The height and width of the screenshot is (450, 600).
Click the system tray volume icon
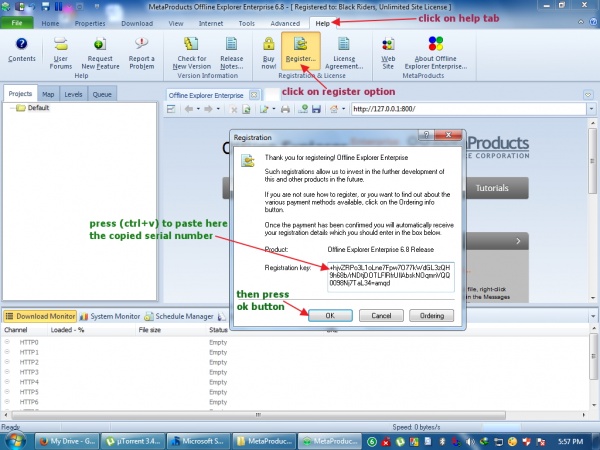tap(470, 441)
